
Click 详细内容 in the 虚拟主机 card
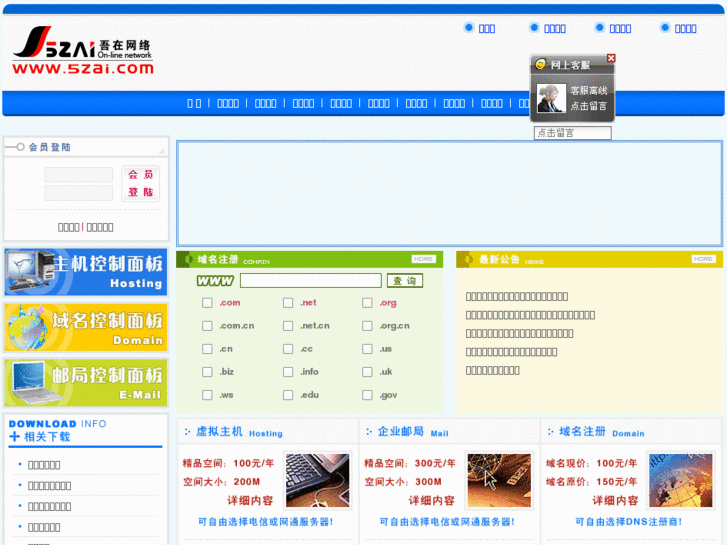coord(250,500)
